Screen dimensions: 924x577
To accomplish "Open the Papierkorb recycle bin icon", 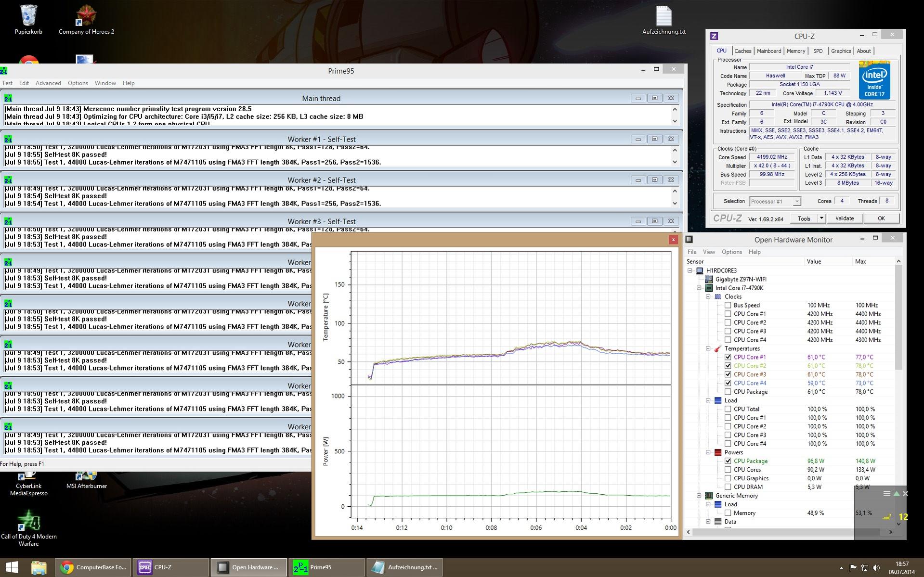I will [x=28, y=19].
